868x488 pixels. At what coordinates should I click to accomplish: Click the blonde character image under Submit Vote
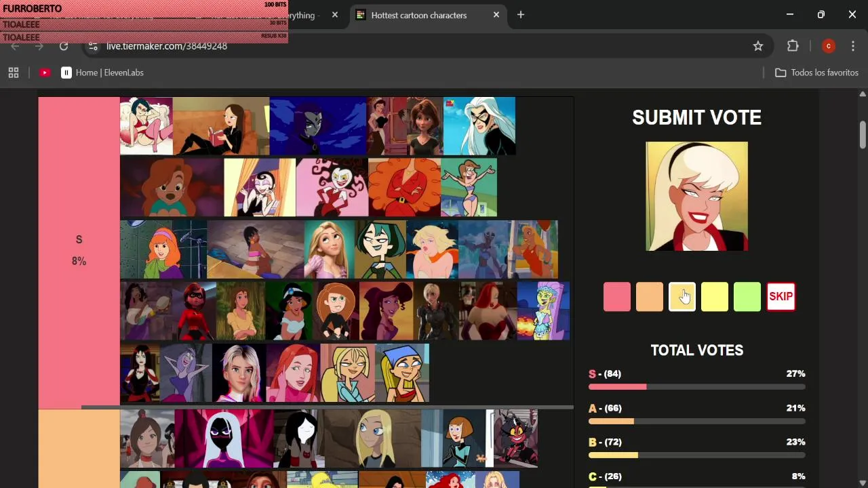[697, 196]
